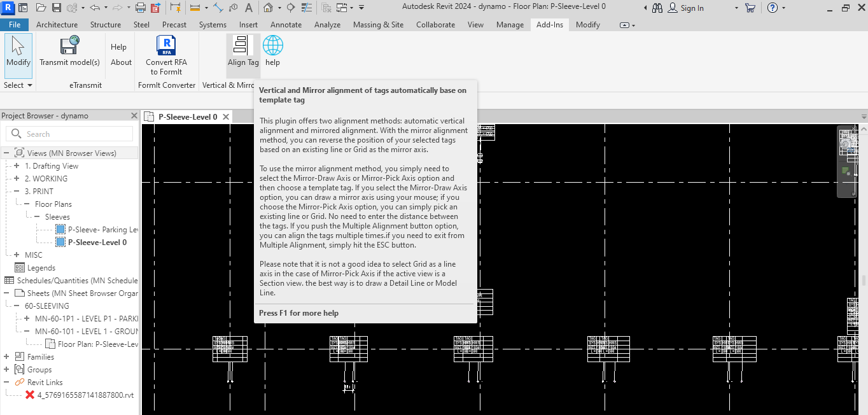
Task: Switch to the Manage ribbon tab
Action: (510, 25)
